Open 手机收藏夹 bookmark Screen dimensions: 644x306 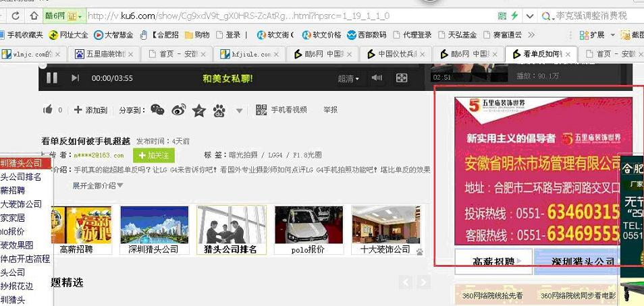click(22, 35)
